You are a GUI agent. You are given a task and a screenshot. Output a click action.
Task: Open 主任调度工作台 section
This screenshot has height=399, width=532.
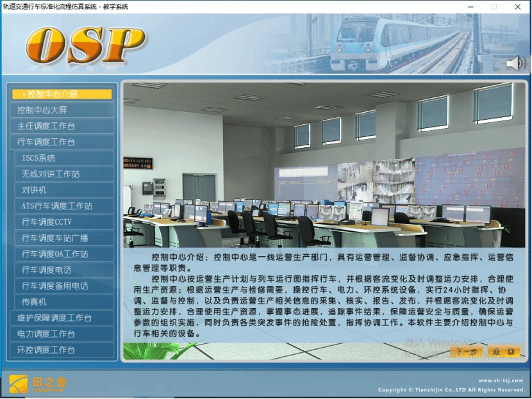pos(62,126)
